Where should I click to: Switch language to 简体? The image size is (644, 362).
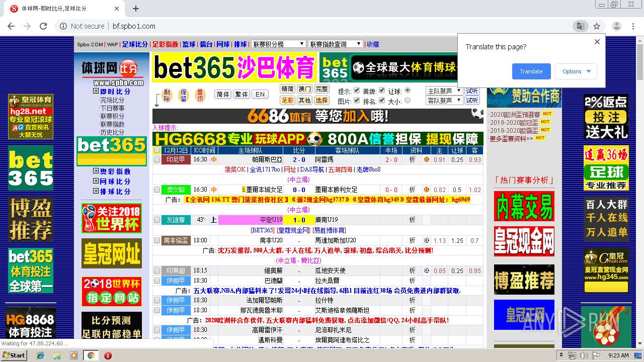pyautogui.click(x=222, y=95)
